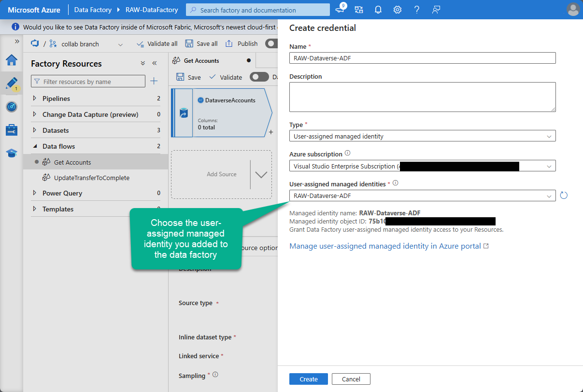
Task: Open Manage user-assigned managed identity link
Action: pos(389,246)
